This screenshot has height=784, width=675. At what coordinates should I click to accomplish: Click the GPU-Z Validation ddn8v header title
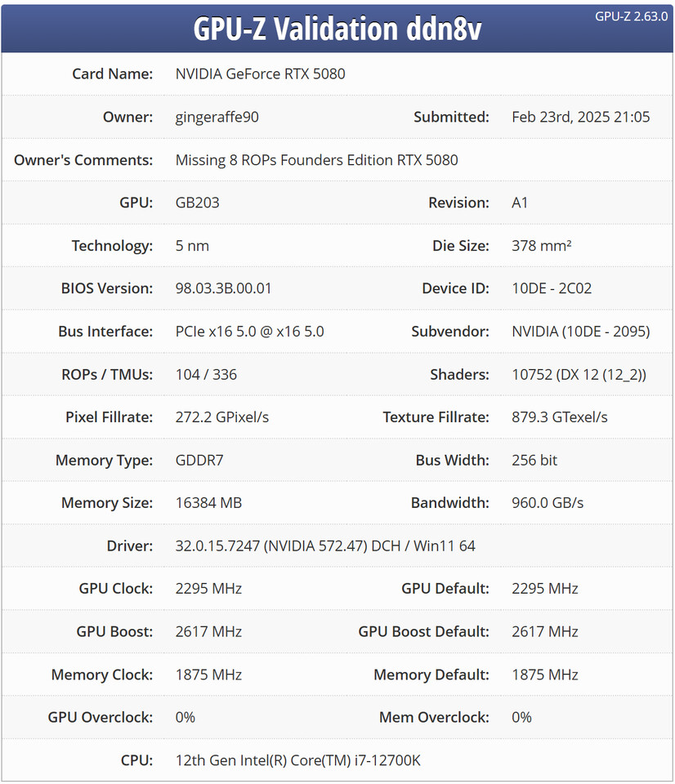tap(337, 29)
